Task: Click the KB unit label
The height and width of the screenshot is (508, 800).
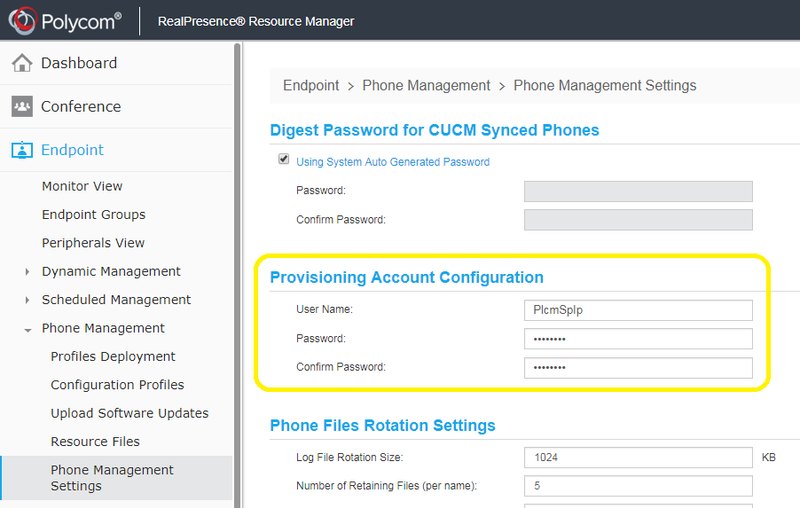Action: coord(768,458)
